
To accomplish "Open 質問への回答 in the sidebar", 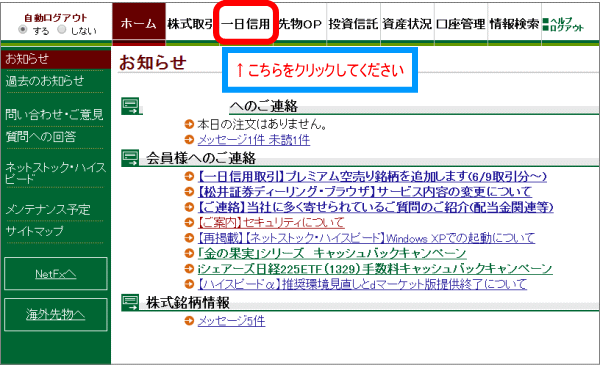I will 41,136.
